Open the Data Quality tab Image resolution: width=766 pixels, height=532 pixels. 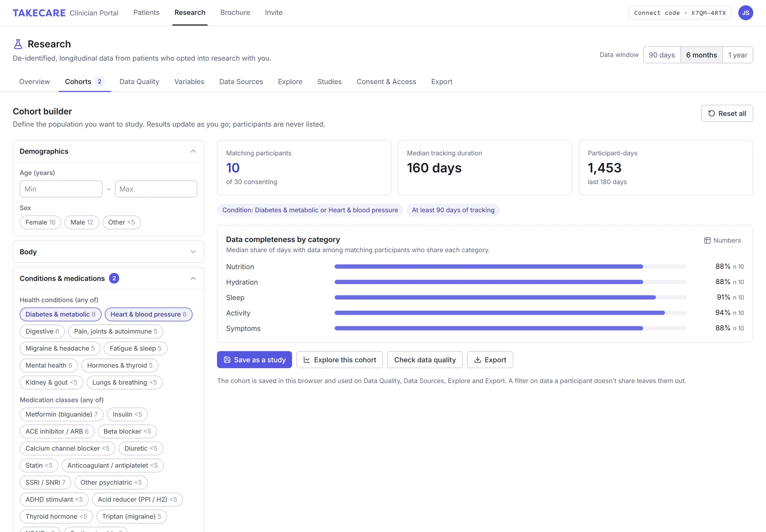pyautogui.click(x=139, y=82)
